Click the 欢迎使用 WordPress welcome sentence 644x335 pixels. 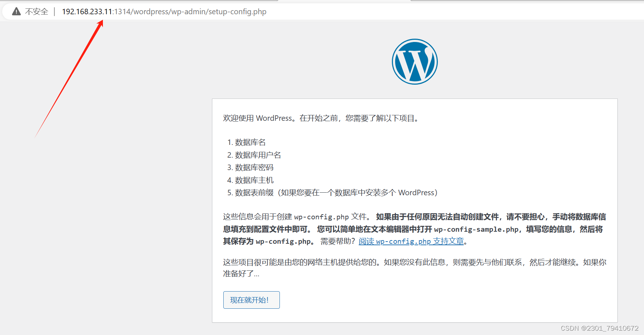click(321, 118)
